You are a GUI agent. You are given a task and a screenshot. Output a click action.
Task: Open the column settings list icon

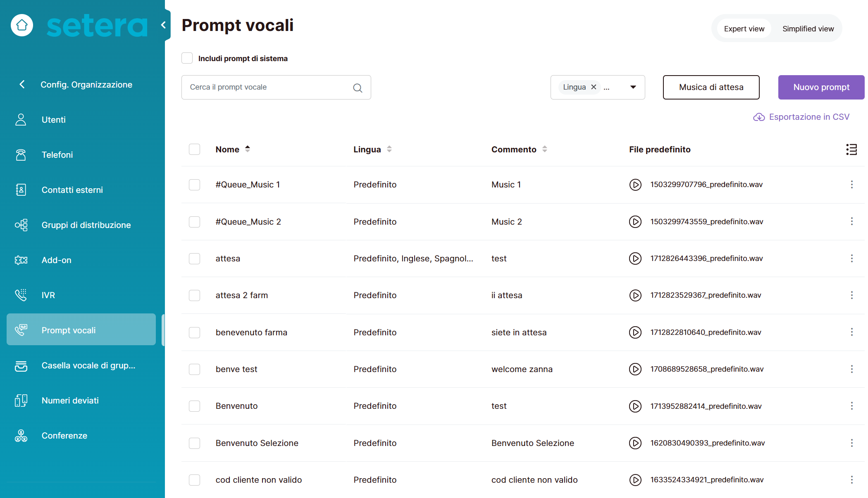(851, 149)
